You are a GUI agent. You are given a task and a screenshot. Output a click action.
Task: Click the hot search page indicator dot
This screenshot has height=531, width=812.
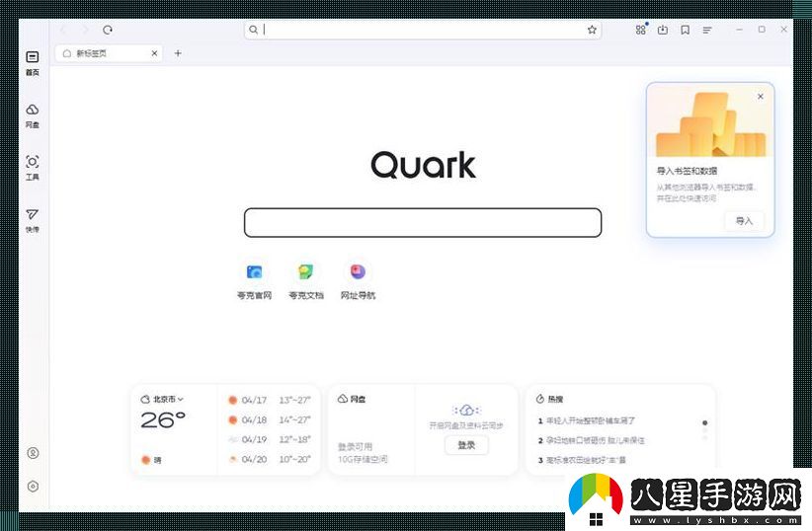coord(704,422)
